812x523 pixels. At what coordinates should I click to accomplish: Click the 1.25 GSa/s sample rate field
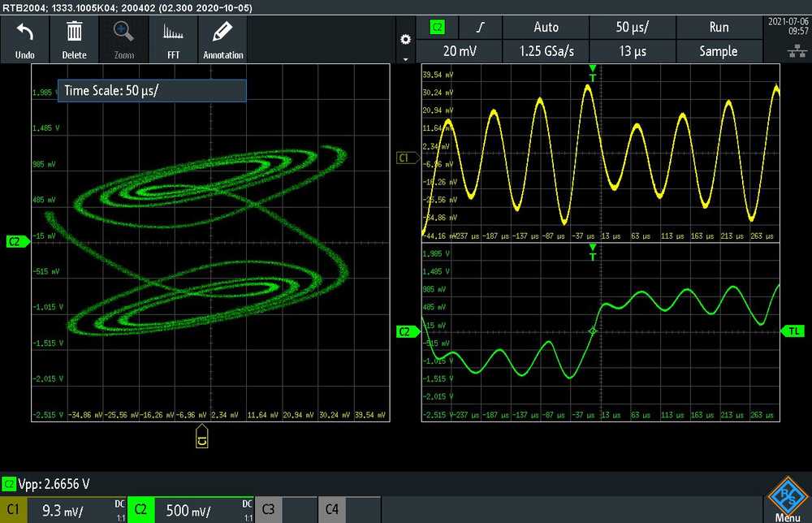[546, 51]
